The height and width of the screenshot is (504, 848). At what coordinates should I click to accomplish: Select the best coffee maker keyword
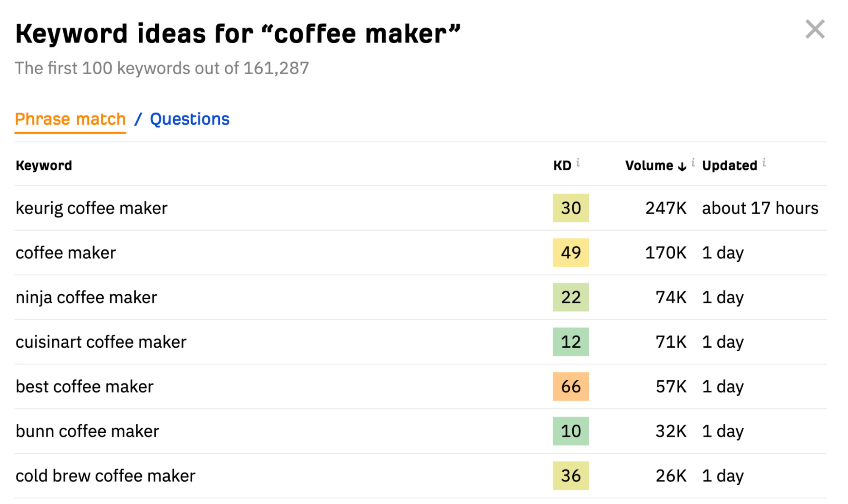(x=84, y=386)
